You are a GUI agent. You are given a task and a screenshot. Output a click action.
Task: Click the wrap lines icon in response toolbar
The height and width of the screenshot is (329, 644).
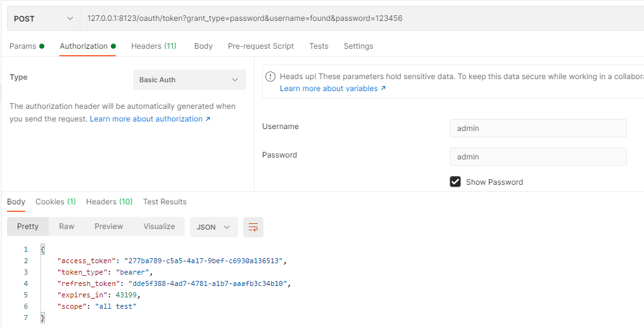[253, 227]
